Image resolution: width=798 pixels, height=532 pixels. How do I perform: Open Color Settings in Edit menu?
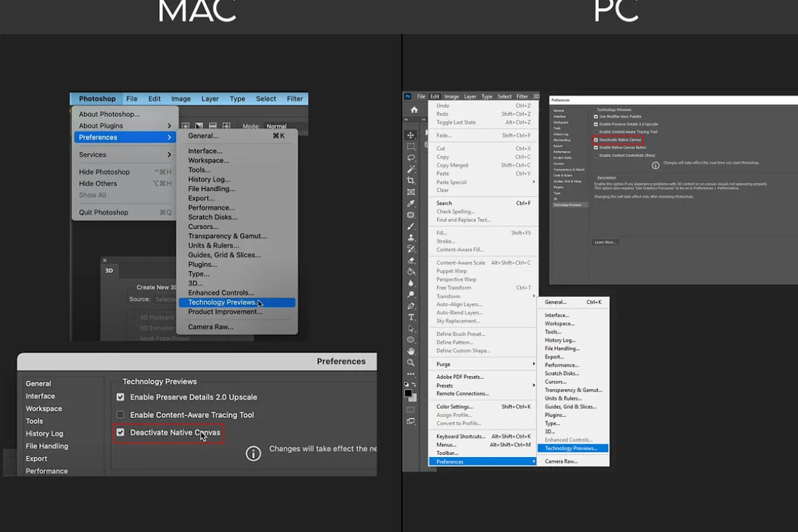pyautogui.click(x=483, y=406)
